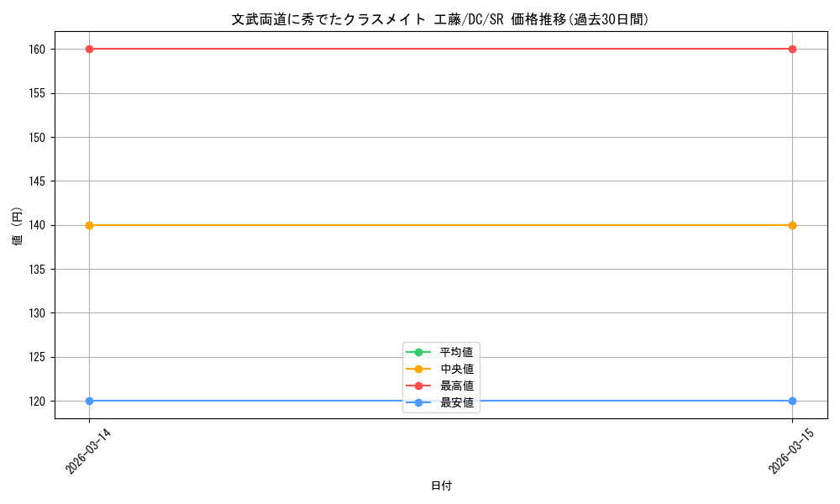Pick the blue 最安値 point on 2026-03-15
This screenshot has height=504, width=840.
(x=792, y=401)
